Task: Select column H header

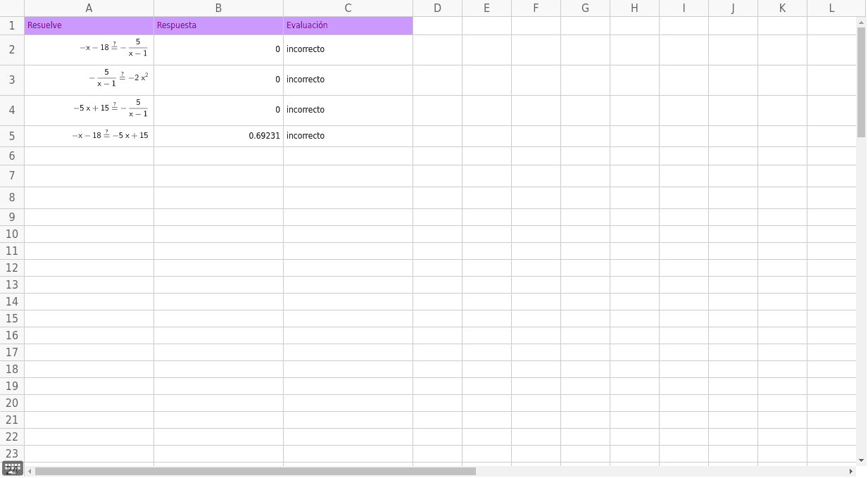Action: tap(634, 8)
